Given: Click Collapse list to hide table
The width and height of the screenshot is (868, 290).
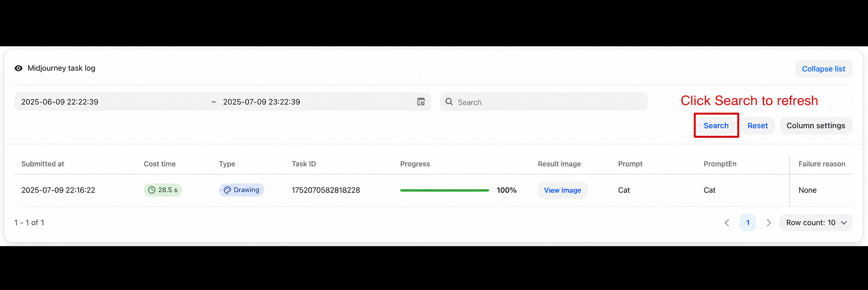Looking at the screenshot, I should coord(824,69).
